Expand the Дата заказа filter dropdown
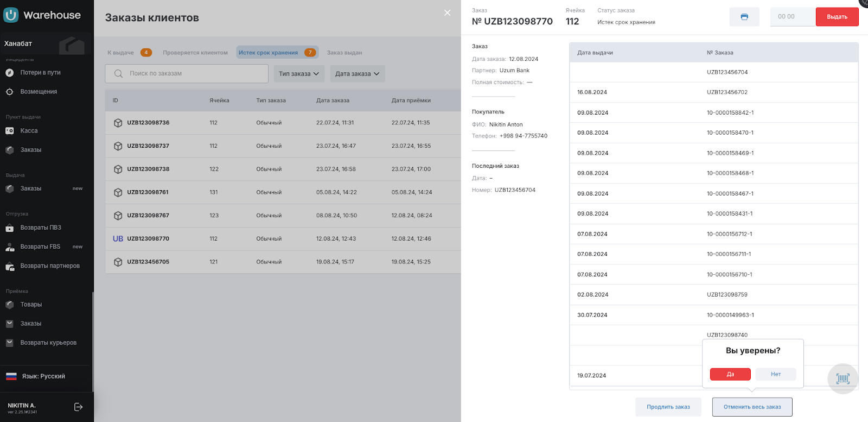868x422 pixels. pos(358,74)
